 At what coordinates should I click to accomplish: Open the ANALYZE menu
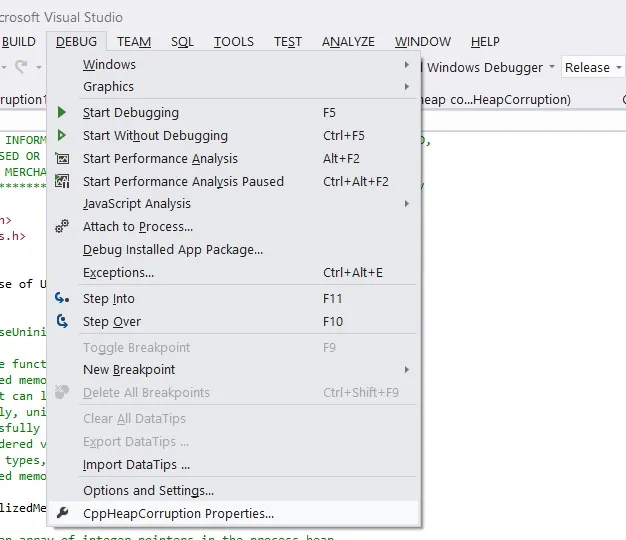(x=348, y=42)
